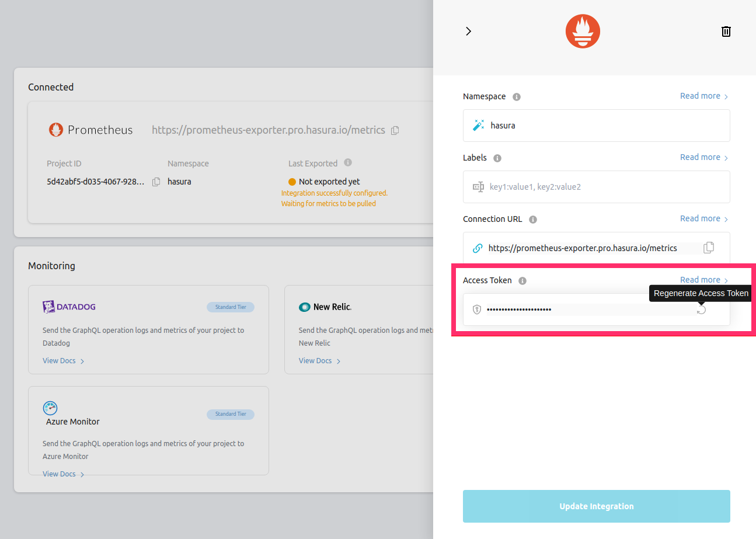Viewport: 756px width, 539px height.
Task: View Docs for Datadog
Action: pyautogui.click(x=58, y=360)
